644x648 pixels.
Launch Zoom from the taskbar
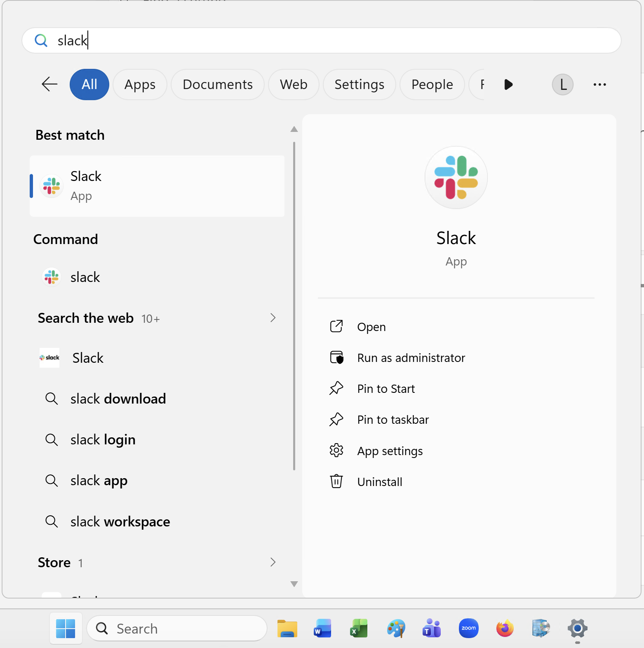pos(468,629)
